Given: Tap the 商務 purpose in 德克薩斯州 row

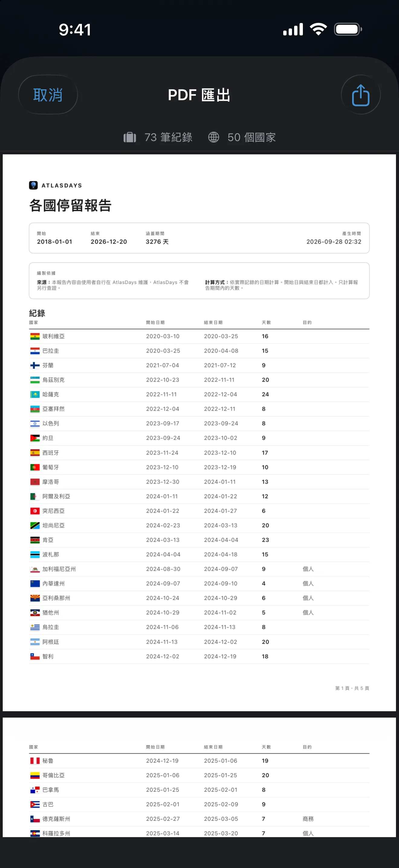Looking at the screenshot, I should [x=308, y=819].
